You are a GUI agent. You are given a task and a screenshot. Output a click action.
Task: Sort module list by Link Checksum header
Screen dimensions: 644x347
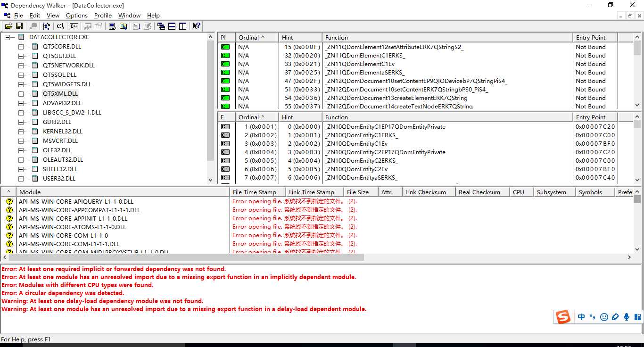click(x=429, y=192)
